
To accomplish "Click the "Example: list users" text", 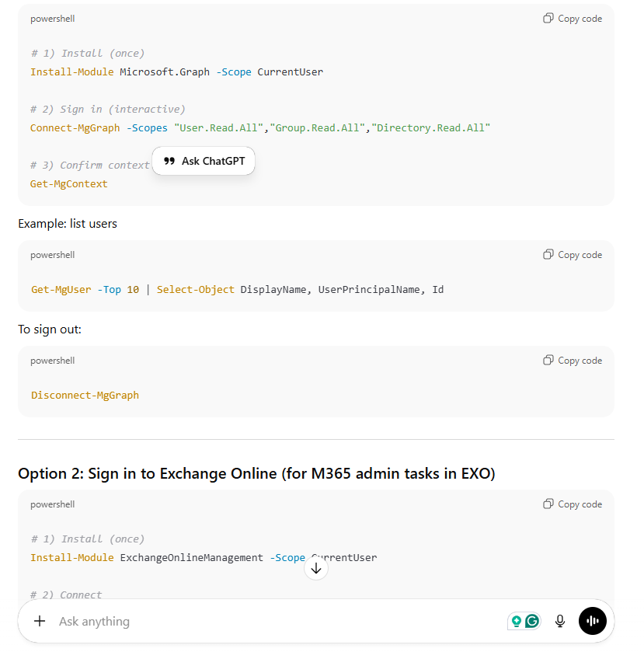I will click(68, 224).
